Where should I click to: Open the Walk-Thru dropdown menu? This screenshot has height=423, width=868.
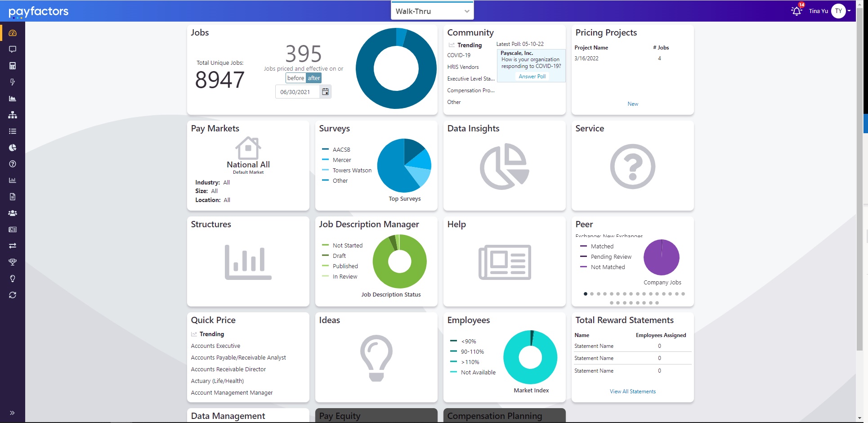pyautogui.click(x=432, y=10)
